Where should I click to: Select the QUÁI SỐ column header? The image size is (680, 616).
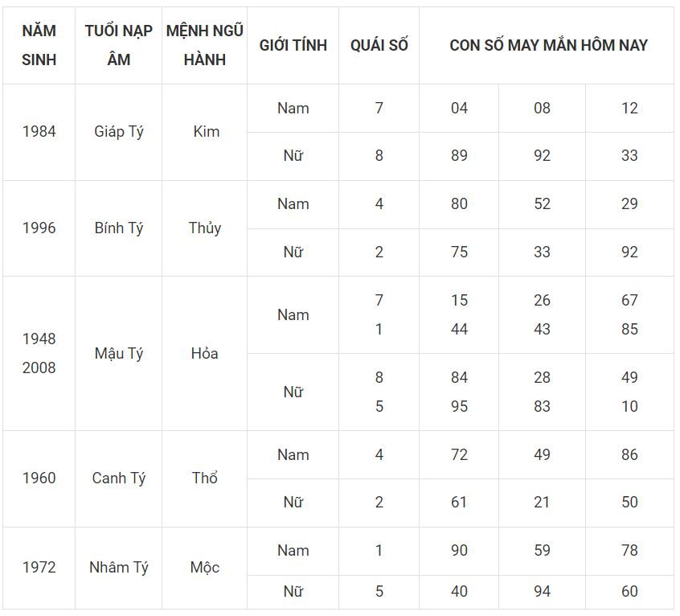tap(379, 45)
